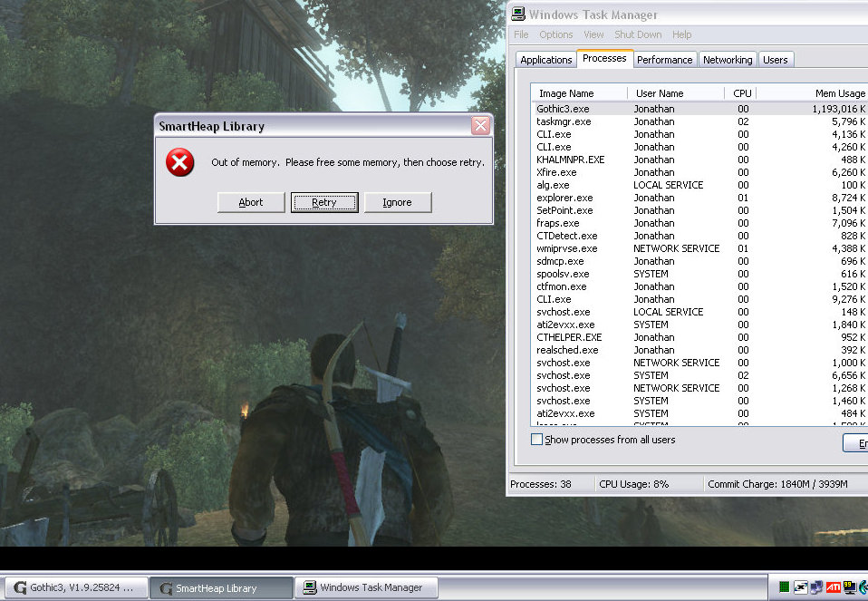Enable Show processes from all users
This screenshot has width=868, height=601.
point(536,440)
